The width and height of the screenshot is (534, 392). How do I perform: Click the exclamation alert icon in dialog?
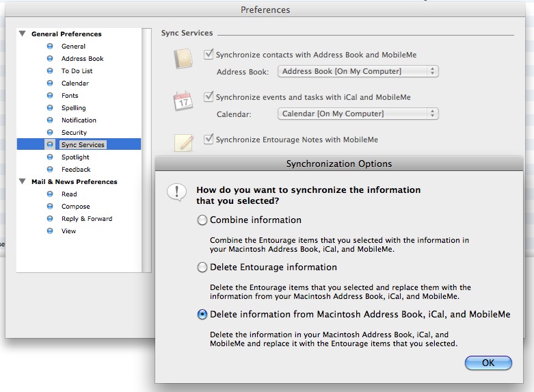(x=176, y=193)
